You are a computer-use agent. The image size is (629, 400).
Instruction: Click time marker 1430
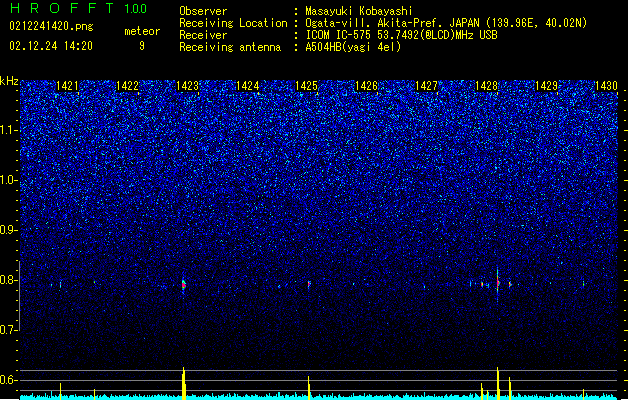pos(606,86)
